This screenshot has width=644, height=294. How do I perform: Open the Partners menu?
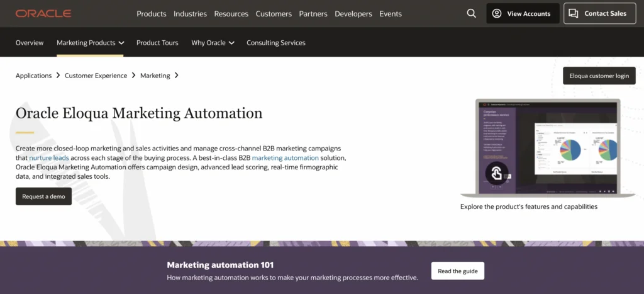313,14
